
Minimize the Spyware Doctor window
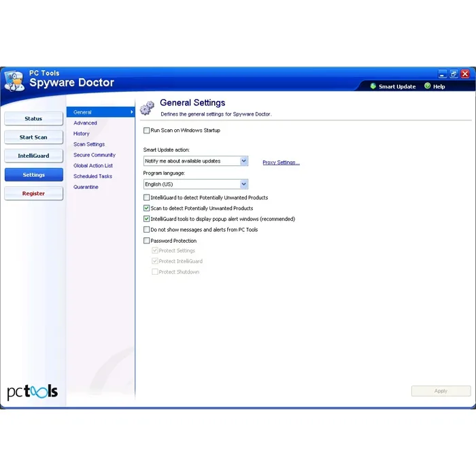click(442, 74)
